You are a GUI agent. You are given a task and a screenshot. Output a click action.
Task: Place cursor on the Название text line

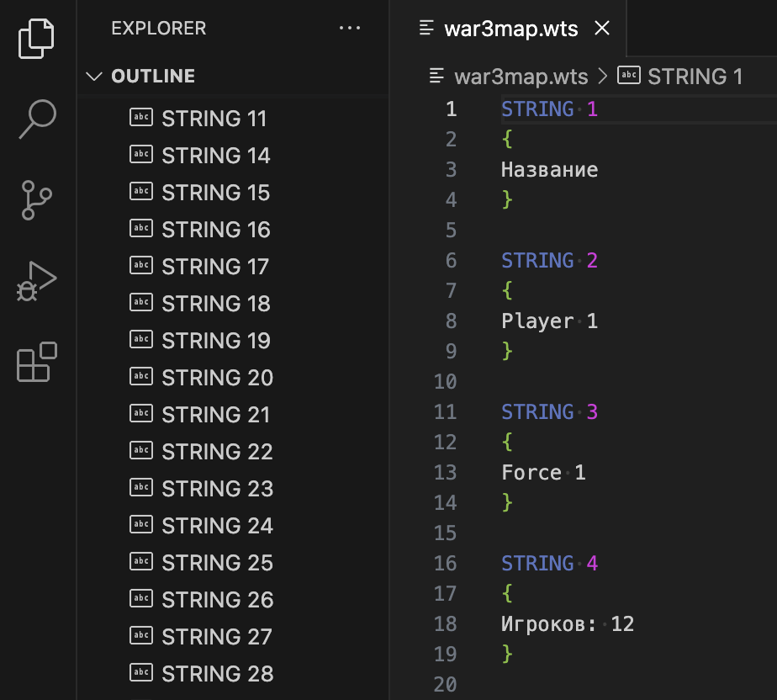click(x=549, y=169)
